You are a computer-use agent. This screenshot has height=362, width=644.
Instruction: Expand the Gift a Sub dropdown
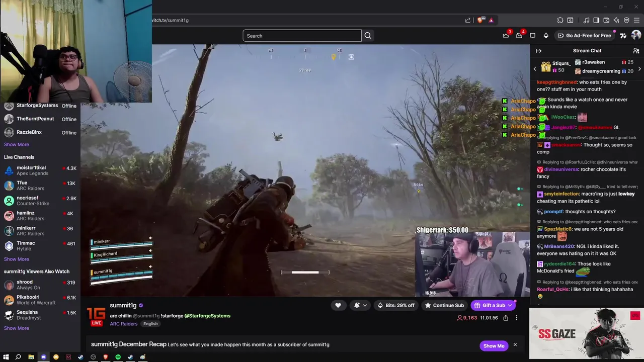point(510,305)
